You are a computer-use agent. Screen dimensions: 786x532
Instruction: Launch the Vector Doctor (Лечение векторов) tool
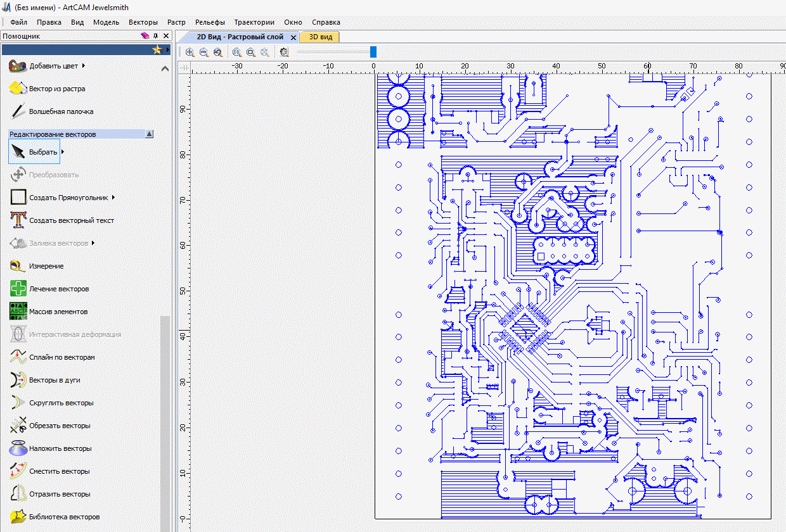pyautogui.click(x=18, y=289)
